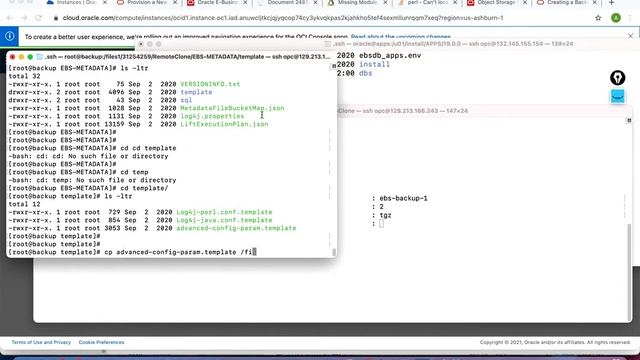The width and height of the screenshot is (640, 360).
Task: Click ebsdb_apps.env in the background terminal
Action: [x=390, y=56]
